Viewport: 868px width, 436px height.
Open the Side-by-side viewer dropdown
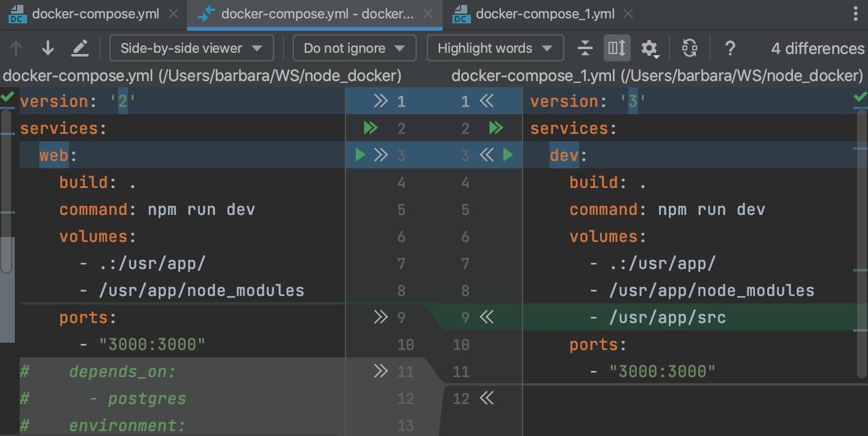point(191,49)
